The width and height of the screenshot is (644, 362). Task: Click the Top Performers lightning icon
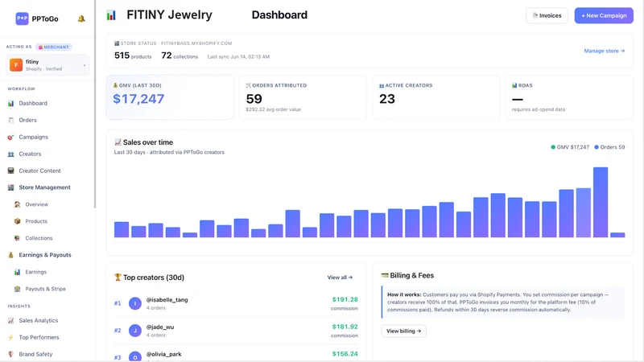tap(10, 337)
